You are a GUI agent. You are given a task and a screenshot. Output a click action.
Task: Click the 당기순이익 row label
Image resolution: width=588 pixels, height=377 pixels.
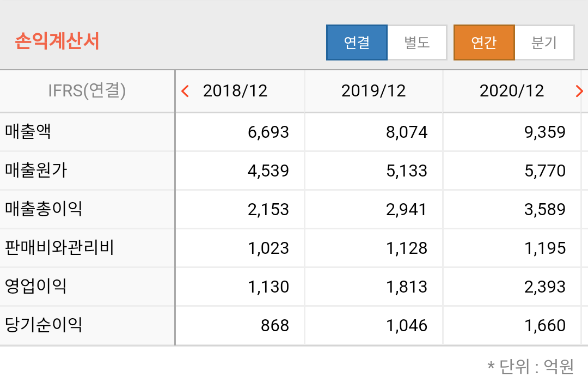tap(44, 325)
